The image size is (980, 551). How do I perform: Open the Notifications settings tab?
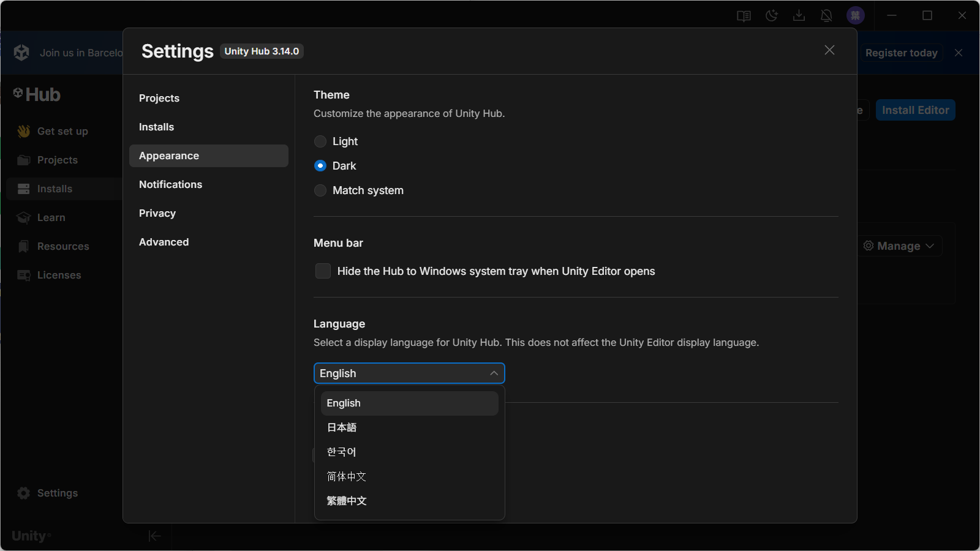pos(209,184)
